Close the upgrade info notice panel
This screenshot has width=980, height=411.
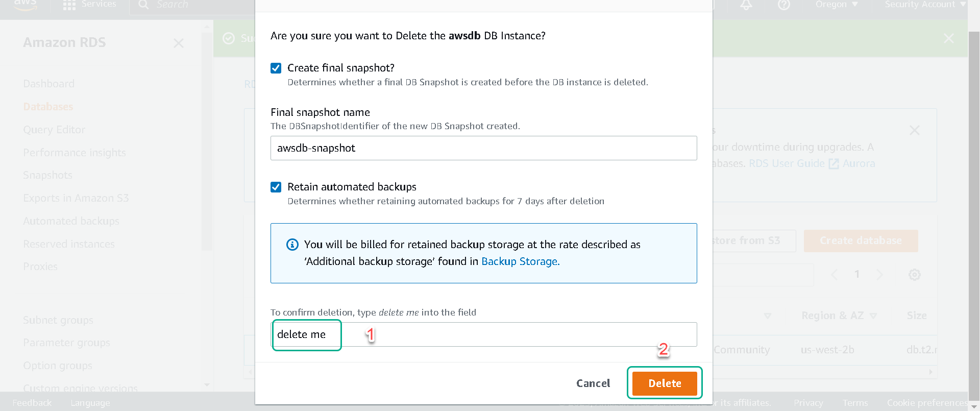[x=914, y=130]
